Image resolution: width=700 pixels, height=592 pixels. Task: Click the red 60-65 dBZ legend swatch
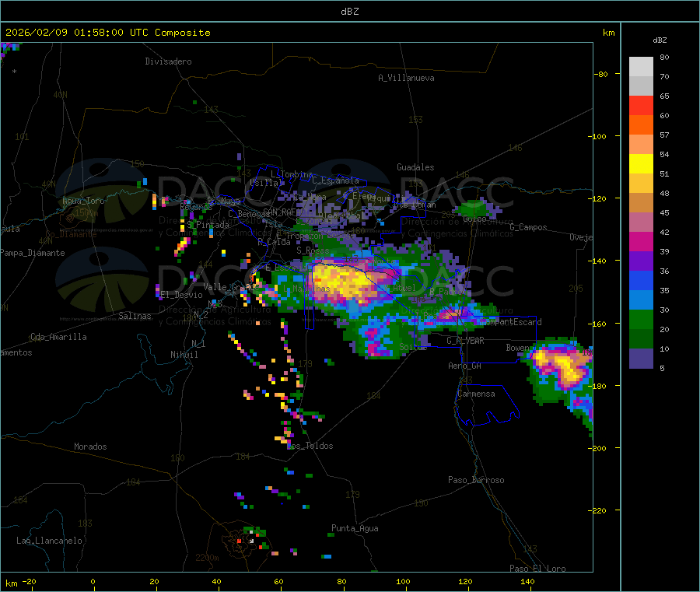click(641, 105)
